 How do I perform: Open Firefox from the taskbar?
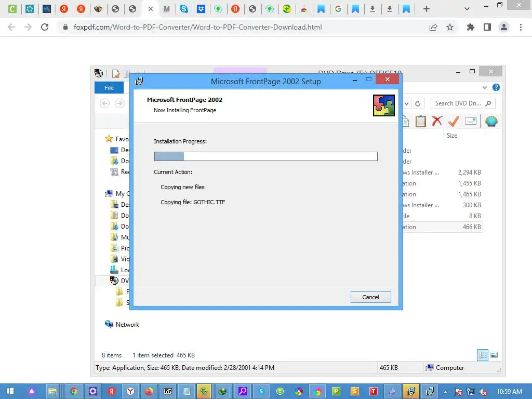point(149,391)
